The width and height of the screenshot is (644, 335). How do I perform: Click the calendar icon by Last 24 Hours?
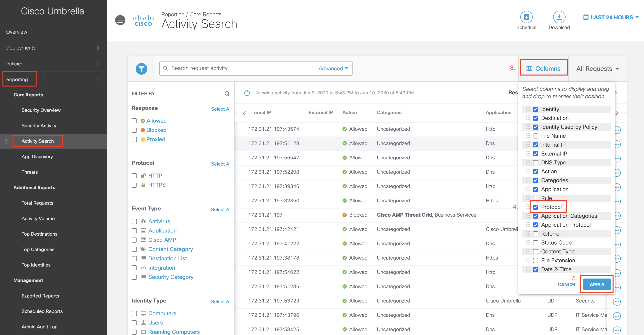click(x=585, y=17)
